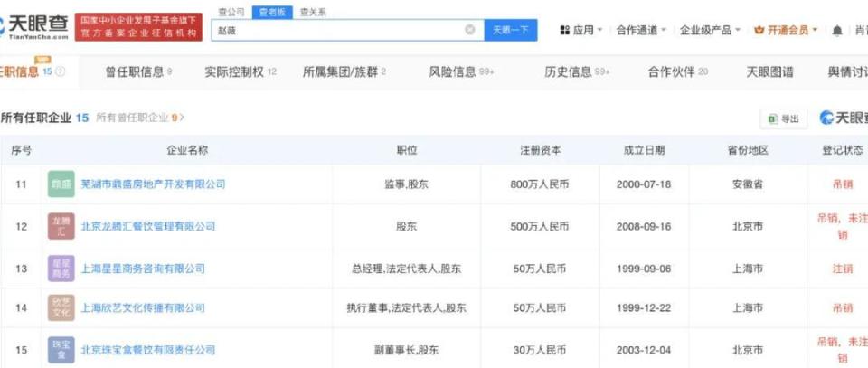Click the 监事,股东 position cell
Viewport: 868px width, 368px height.
click(406, 184)
